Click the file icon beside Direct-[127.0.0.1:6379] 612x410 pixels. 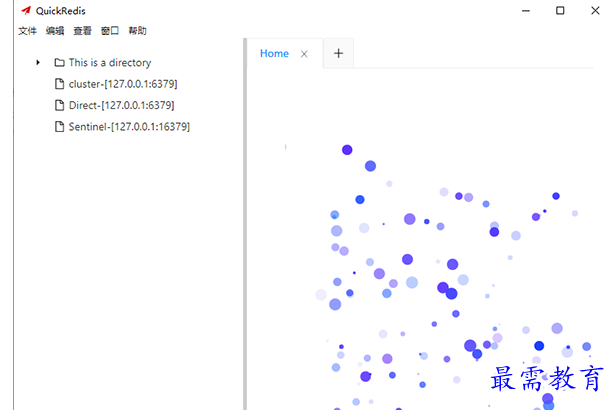59,105
